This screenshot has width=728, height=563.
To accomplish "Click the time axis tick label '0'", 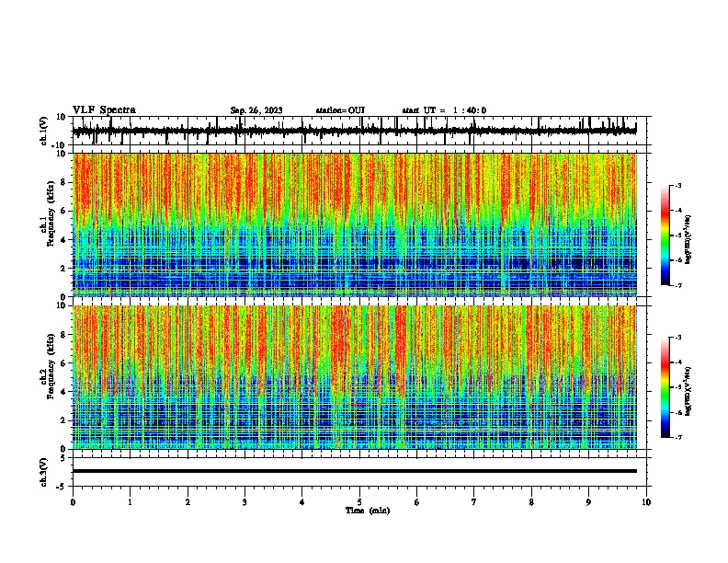I will pos(73,502).
